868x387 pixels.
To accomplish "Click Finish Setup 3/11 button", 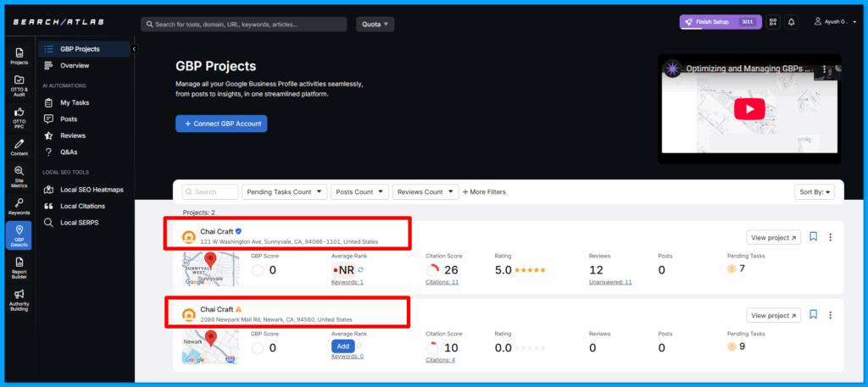I will [x=721, y=22].
